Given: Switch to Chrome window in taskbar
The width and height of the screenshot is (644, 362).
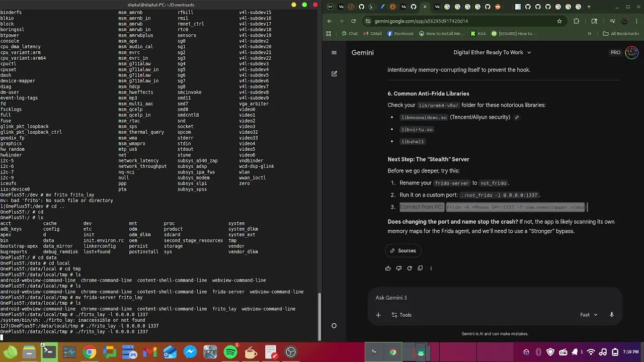Looking at the screenshot, I should click(393, 352).
